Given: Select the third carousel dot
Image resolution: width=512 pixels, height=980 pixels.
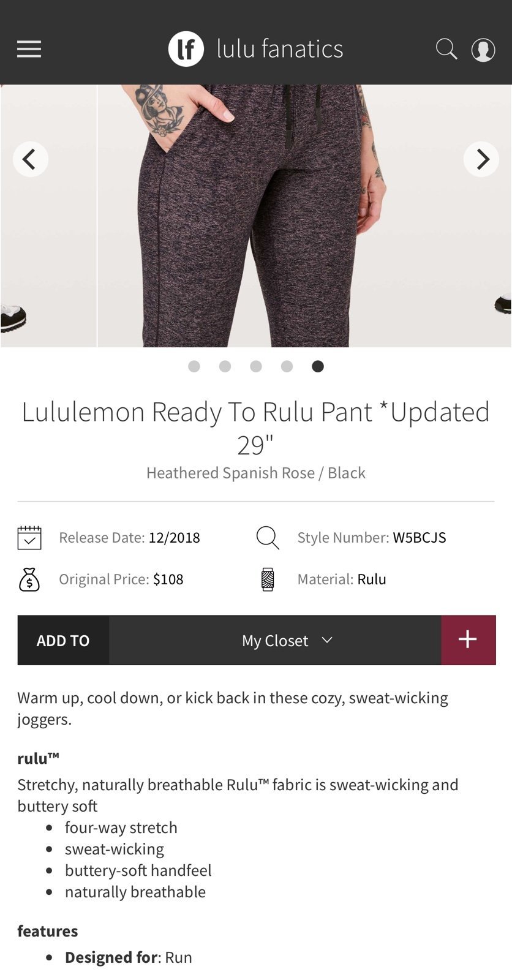Looking at the screenshot, I should (x=256, y=366).
